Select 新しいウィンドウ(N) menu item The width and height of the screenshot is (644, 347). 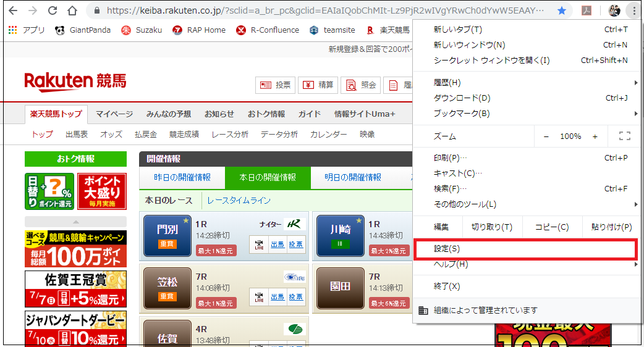click(x=527, y=44)
